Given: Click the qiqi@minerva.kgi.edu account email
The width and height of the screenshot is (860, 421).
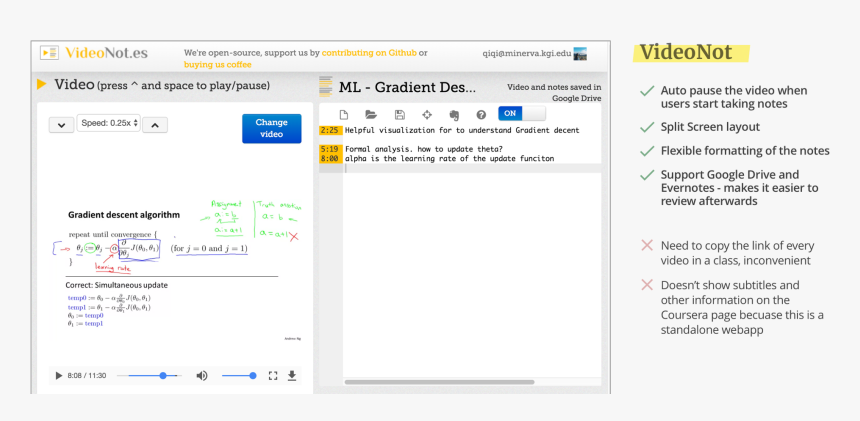Looking at the screenshot, I should (x=527, y=54).
